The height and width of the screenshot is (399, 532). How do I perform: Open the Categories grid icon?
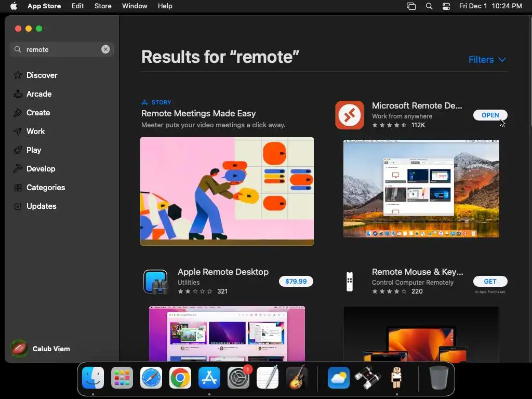pyautogui.click(x=18, y=187)
